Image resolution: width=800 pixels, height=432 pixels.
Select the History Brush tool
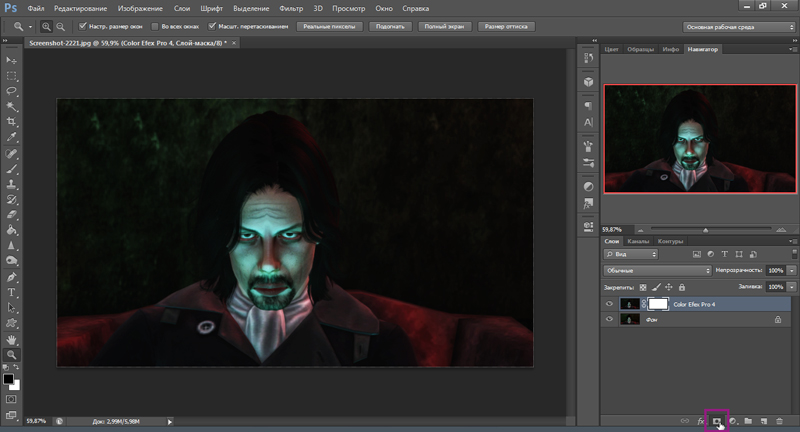coord(11,199)
